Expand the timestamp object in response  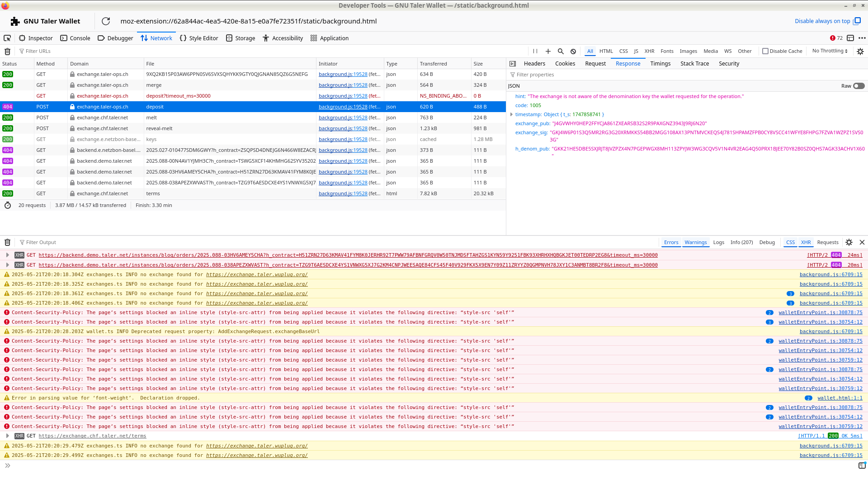point(511,115)
